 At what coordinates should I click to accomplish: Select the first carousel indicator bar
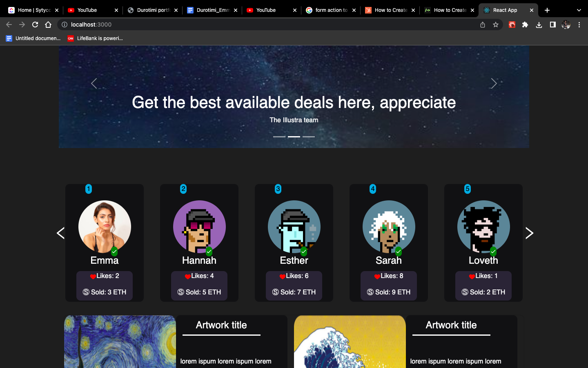[279, 137]
